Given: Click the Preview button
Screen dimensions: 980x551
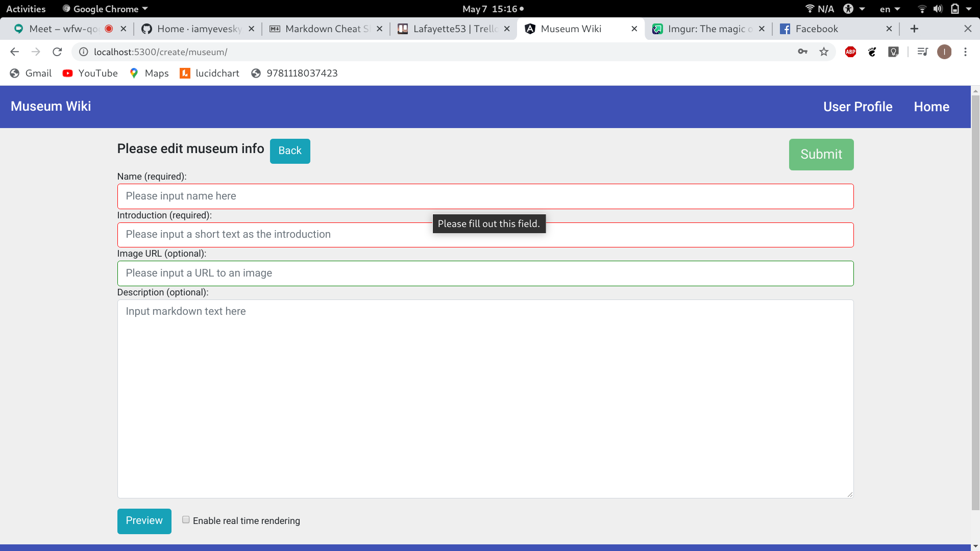Looking at the screenshot, I should pyautogui.click(x=144, y=521).
